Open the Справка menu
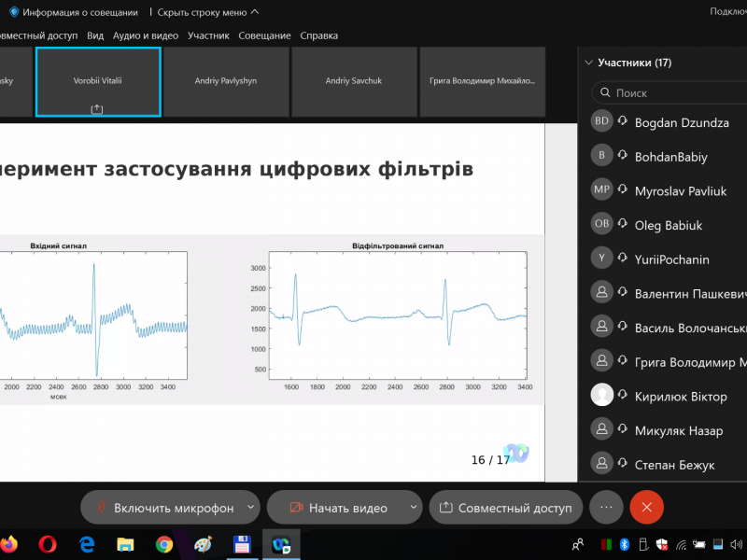The image size is (747, 560). click(x=319, y=35)
